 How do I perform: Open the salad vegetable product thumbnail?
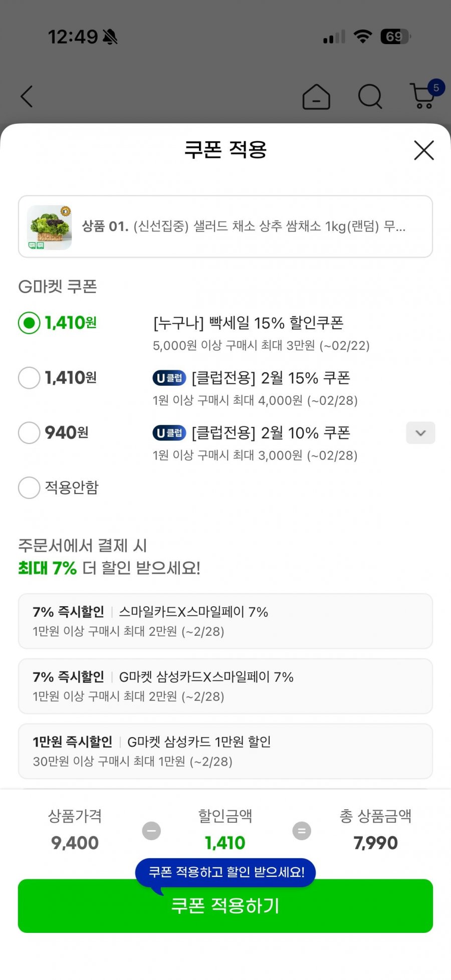(50, 227)
